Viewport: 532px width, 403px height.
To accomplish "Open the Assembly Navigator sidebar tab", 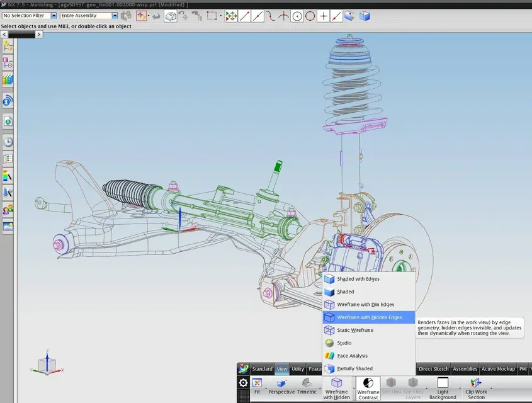I will (x=8, y=46).
